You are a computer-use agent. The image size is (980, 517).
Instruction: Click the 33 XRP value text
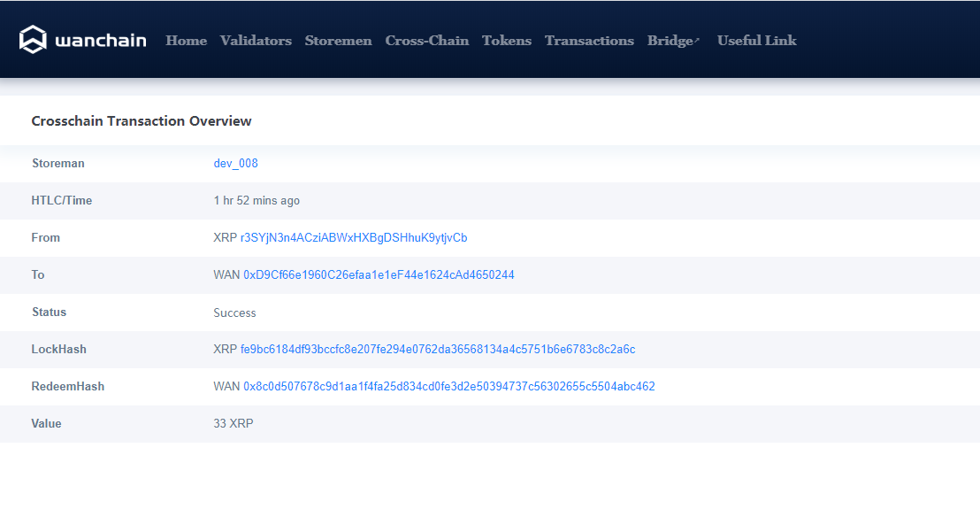point(234,424)
